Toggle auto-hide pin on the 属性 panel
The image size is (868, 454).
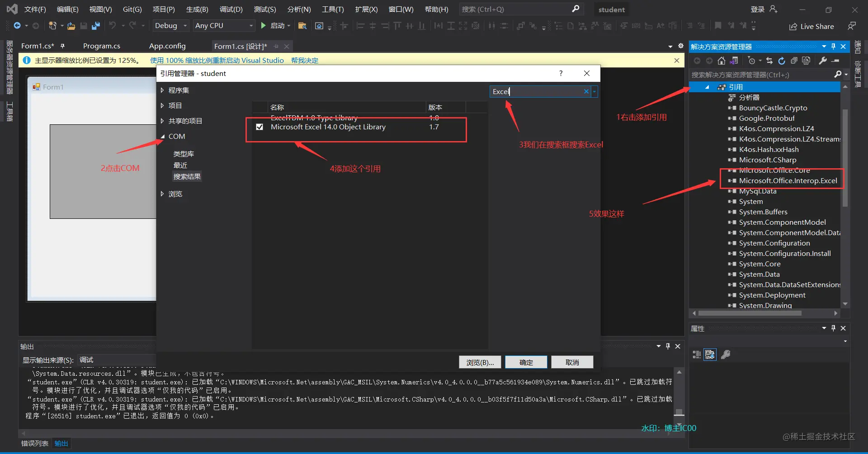[x=833, y=328]
